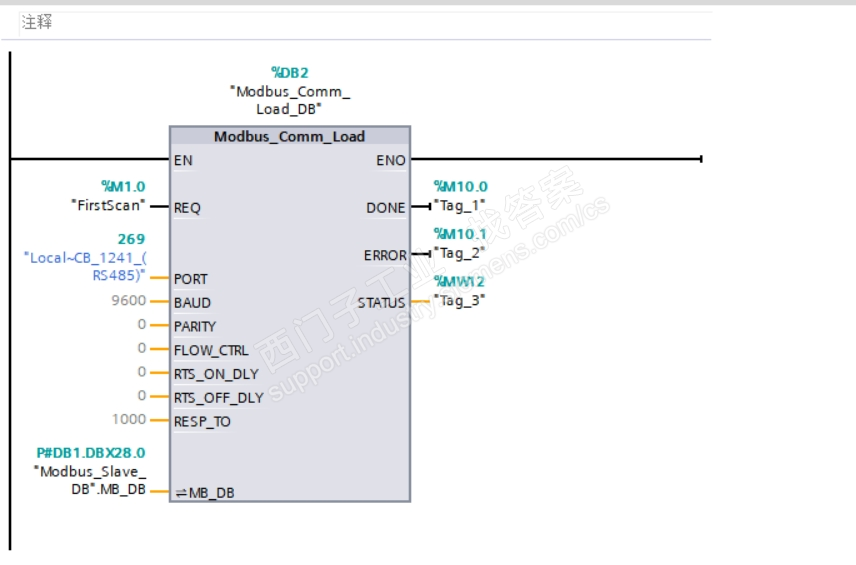Click the 0 value at PARITY
Screen dimensions: 856x565
tap(142, 325)
